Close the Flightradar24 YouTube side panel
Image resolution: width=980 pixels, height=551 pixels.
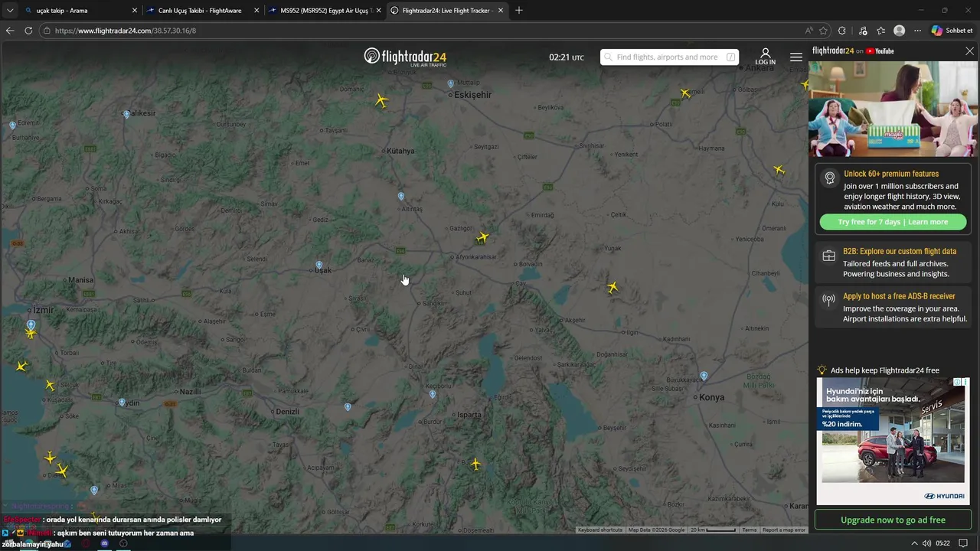tap(969, 51)
